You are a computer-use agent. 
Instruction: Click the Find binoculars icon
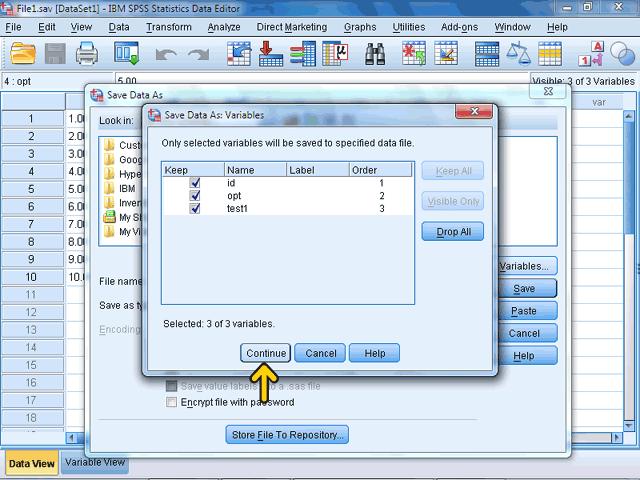pyautogui.click(x=375, y=54)
